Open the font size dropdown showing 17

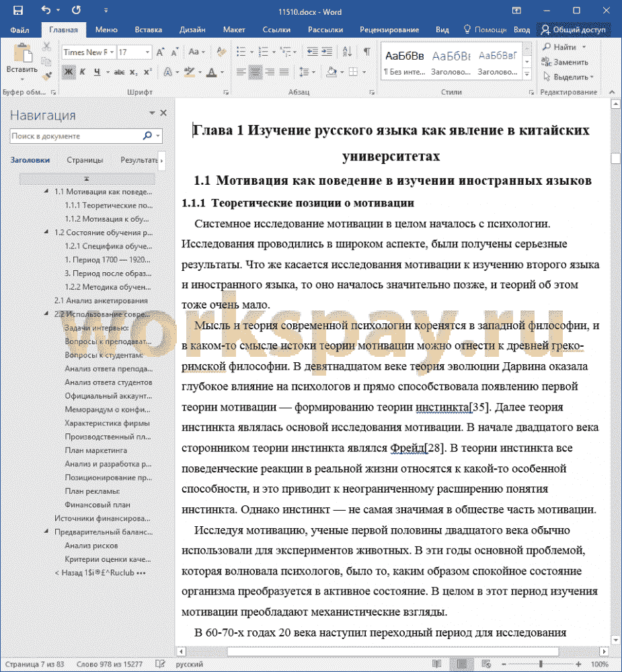147,52
